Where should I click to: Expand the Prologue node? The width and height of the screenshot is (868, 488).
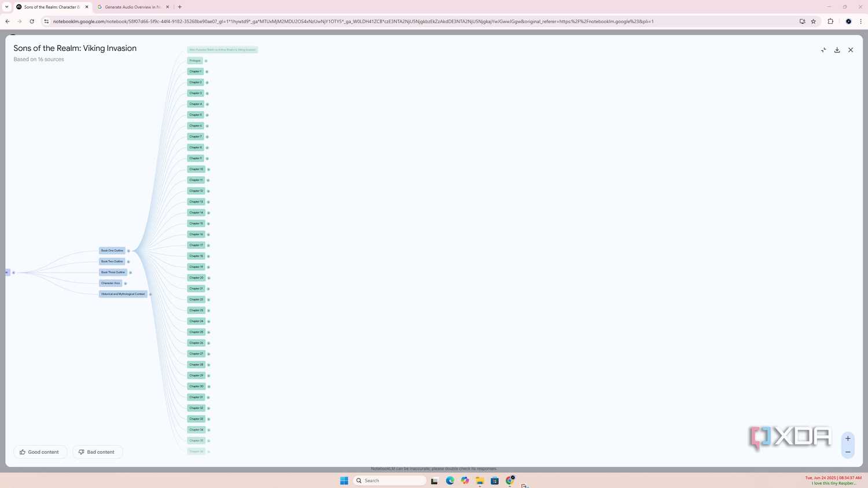tap(206, 61)
